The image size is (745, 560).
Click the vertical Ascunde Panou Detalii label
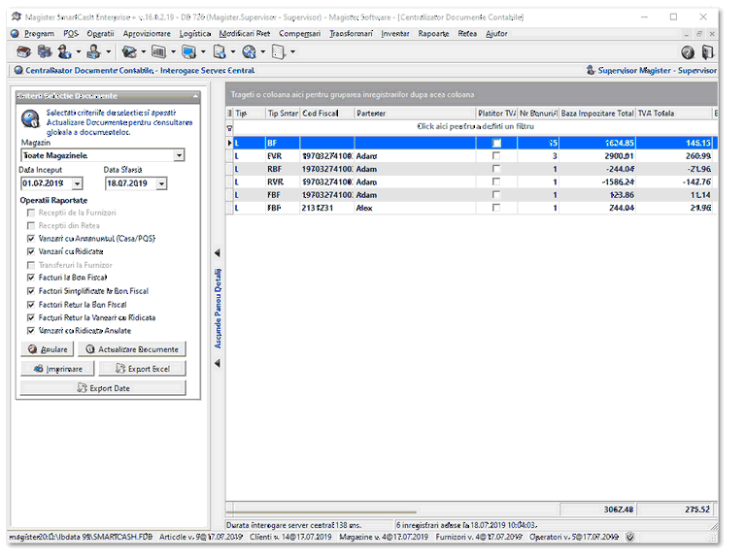tap(219, 309)
